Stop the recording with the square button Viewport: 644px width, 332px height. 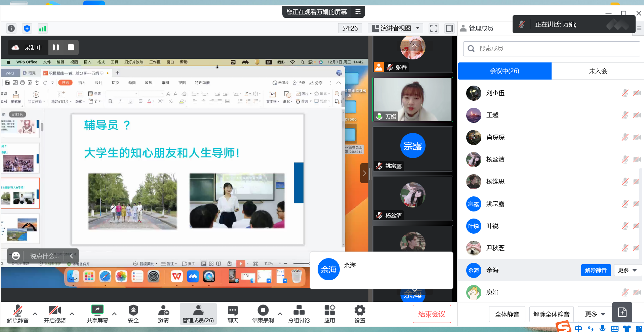click(x=71, y=48)
